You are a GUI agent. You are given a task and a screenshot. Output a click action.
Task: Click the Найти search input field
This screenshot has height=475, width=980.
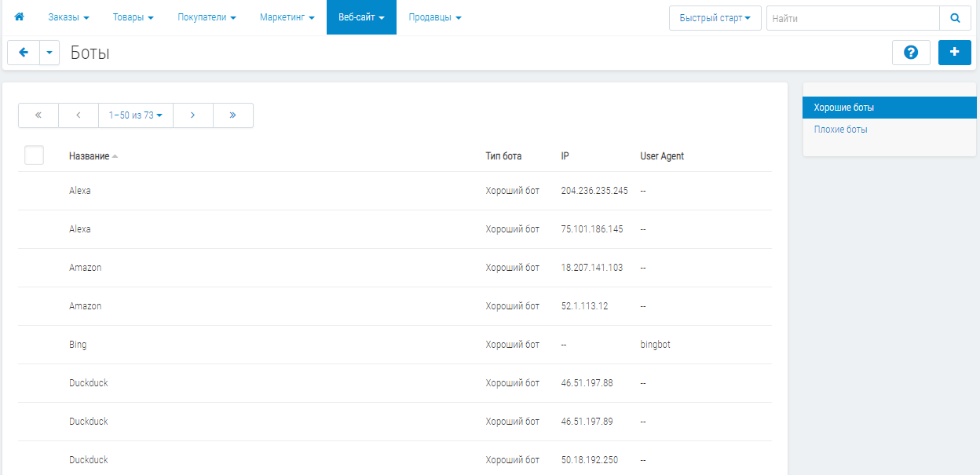tap(852, 18)
